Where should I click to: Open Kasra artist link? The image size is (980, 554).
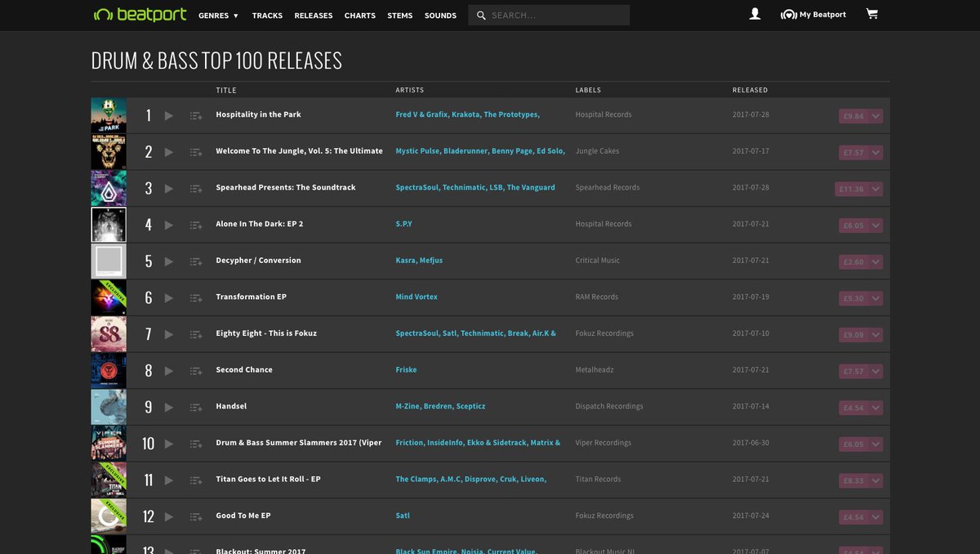(406, 261)
